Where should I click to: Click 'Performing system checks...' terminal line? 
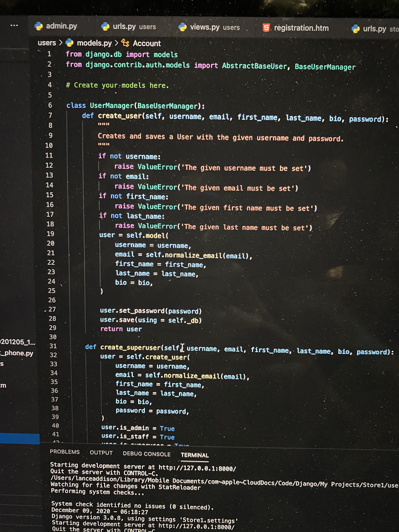(98, 492)
